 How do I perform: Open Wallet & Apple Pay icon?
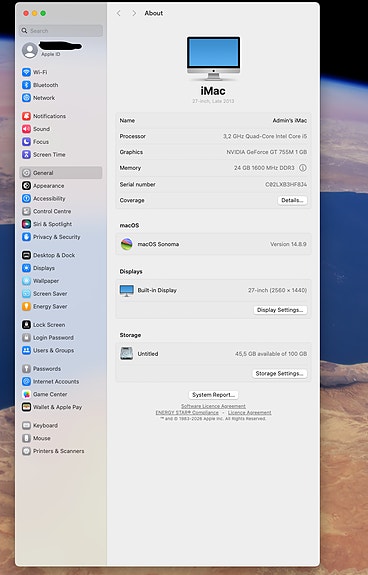click(26, 407)
